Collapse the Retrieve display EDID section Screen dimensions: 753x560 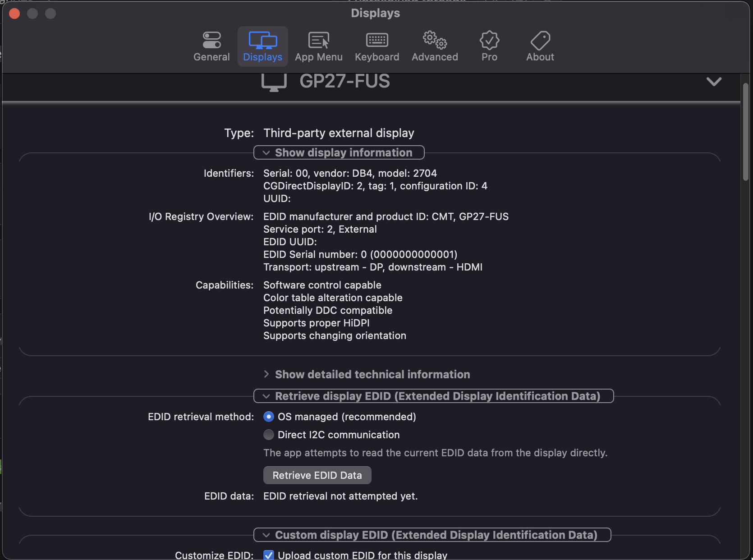coord(266,396)
